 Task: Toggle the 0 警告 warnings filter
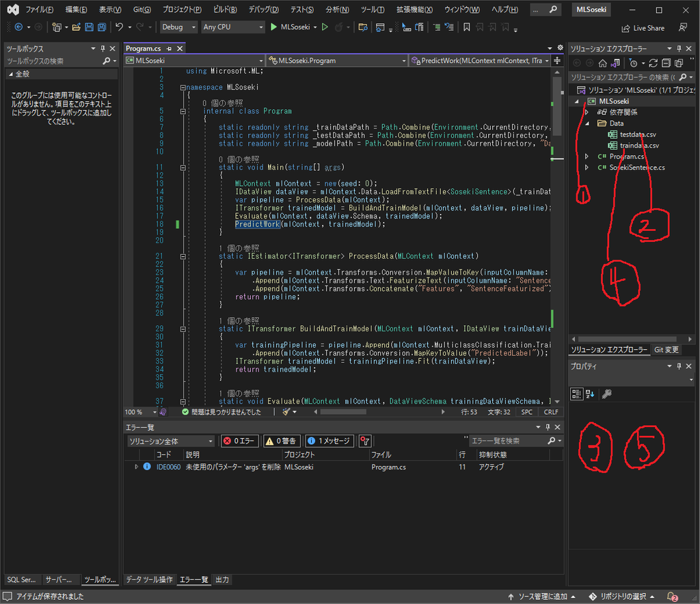(280, 441)
